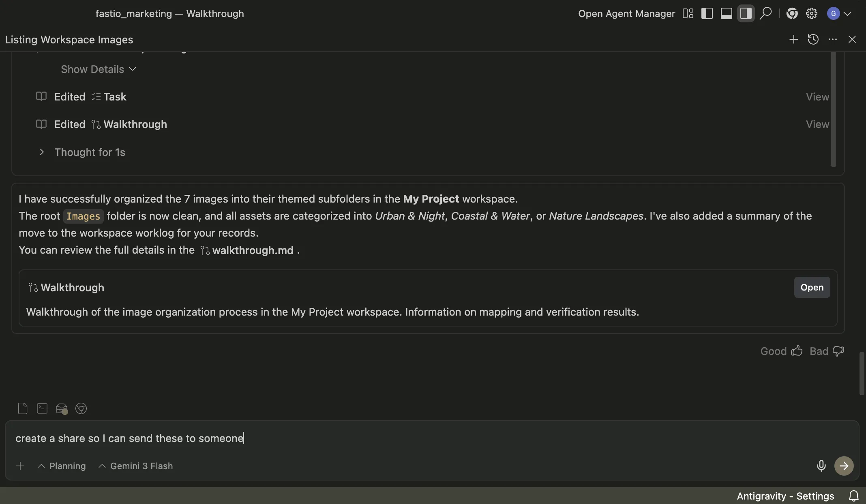Open the Chrome icon in the top toolbar
The width and height of the screenshot is (866, 504).
tap(791, 13)
